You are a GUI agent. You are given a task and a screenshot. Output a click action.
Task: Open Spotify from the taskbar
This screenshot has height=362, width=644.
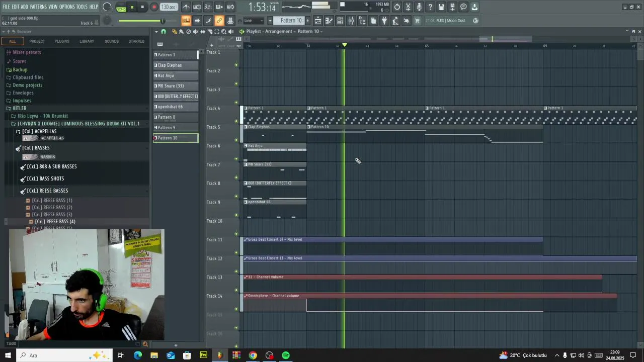point(286,355)
